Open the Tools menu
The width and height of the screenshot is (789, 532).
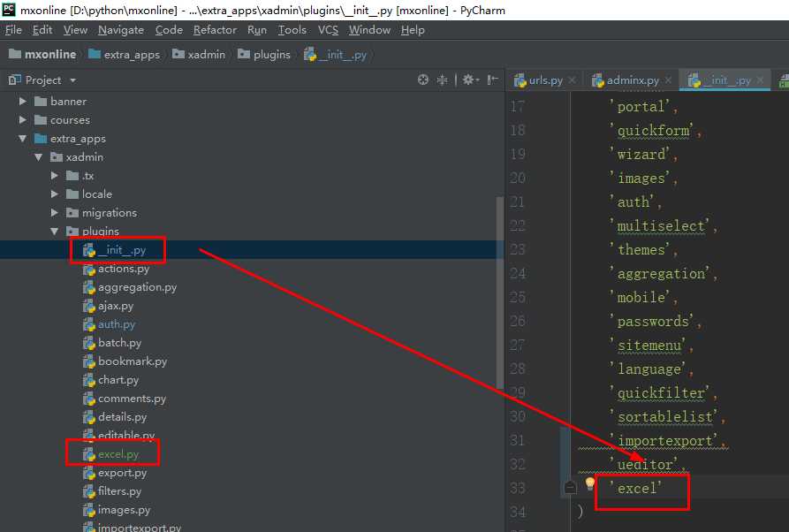(292, 30)
